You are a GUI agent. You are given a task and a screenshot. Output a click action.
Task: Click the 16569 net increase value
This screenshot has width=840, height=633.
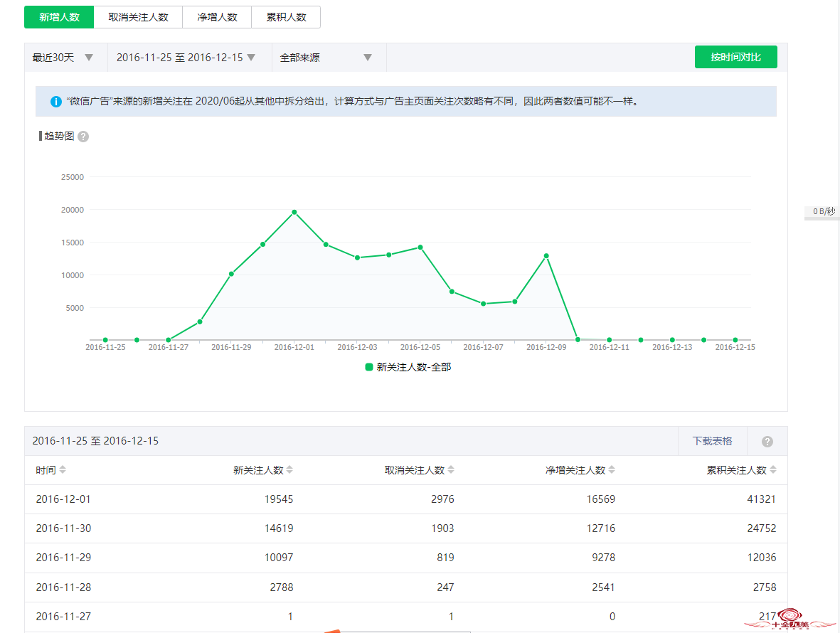[x=600, y=499]
